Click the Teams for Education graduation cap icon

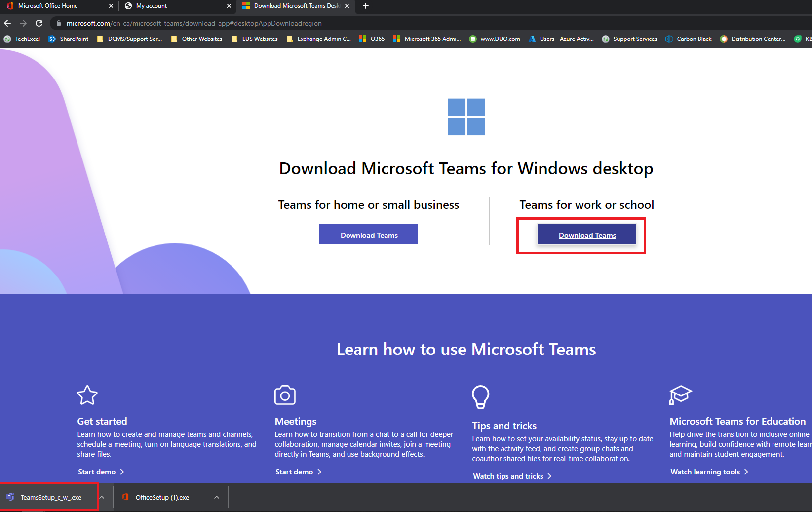point(681,395)
